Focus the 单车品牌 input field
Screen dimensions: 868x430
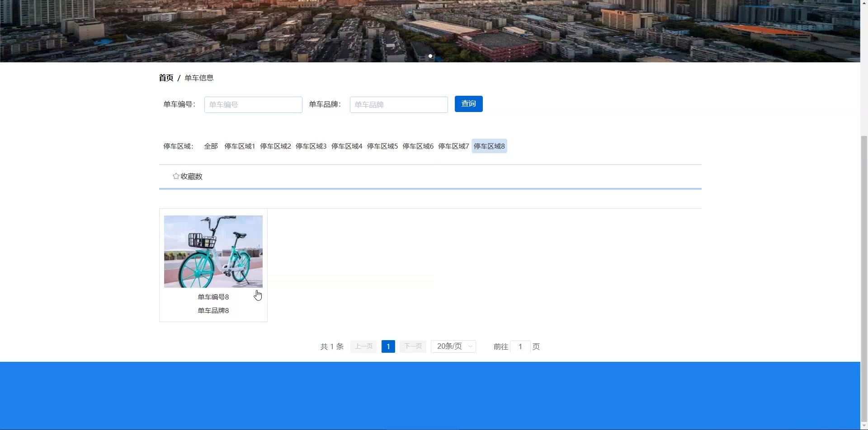pyautogui.click(x=398, y=105)
